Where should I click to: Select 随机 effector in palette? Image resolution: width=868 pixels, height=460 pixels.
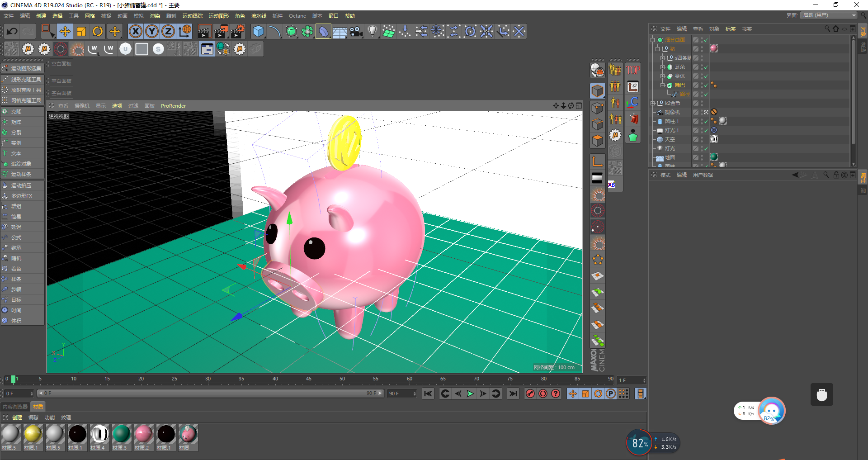[23, 258]
